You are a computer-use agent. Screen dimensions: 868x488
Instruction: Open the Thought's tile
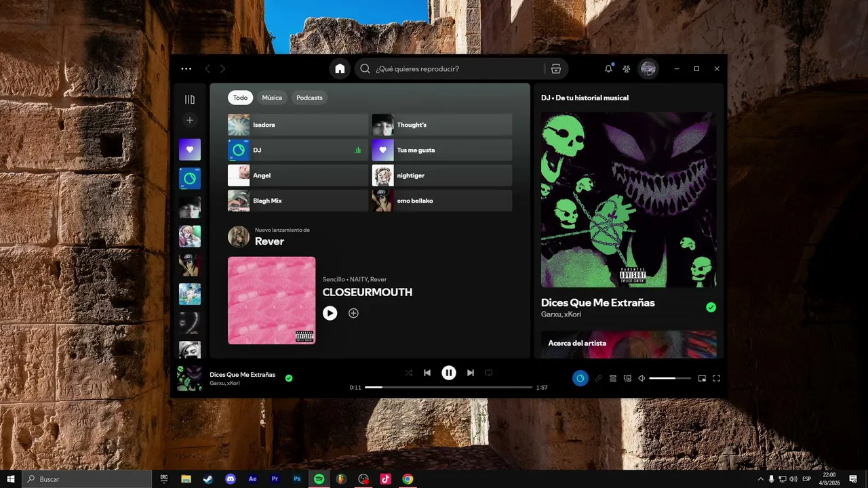coord(442,125)
